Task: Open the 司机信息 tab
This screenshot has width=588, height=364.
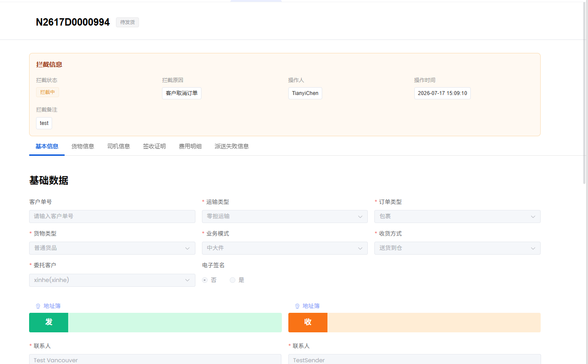Action: (x=119, y=146)
